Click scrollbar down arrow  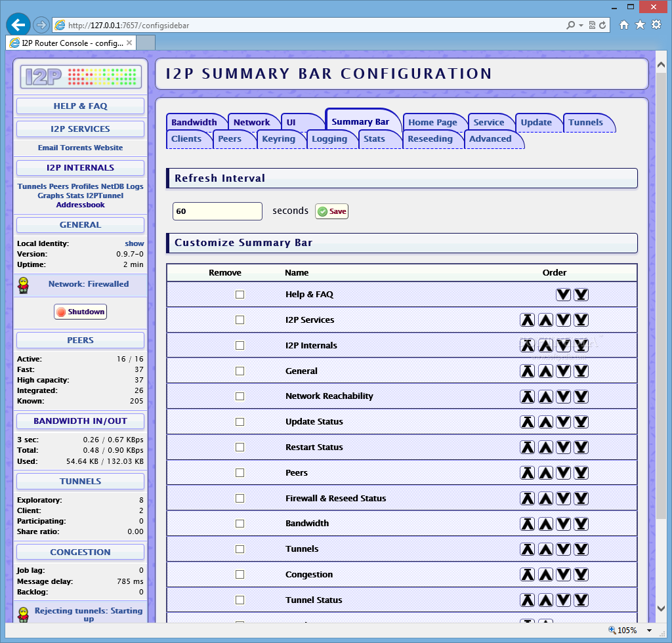(x=661, y=608)
